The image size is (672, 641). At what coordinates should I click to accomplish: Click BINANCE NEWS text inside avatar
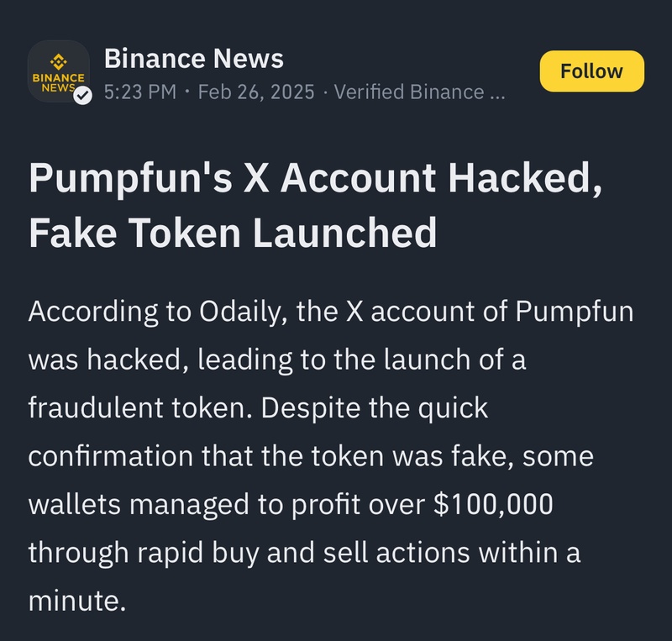(58, 81)
